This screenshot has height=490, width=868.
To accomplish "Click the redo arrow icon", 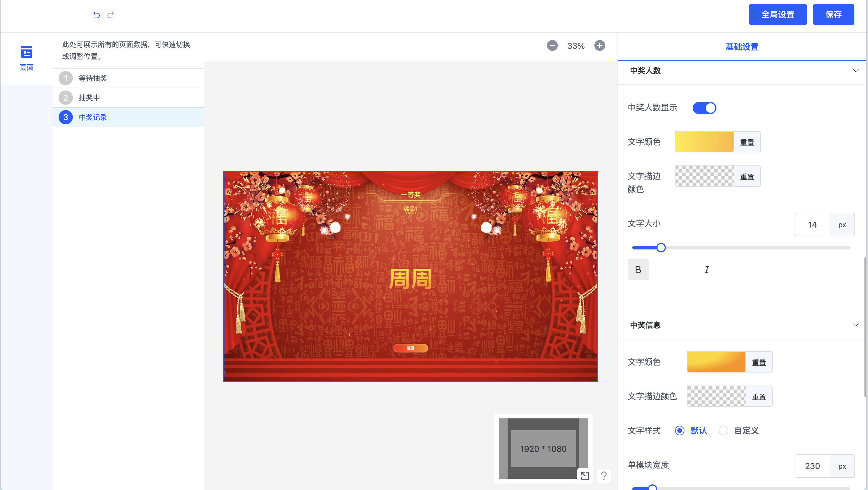I will point(111,15).
